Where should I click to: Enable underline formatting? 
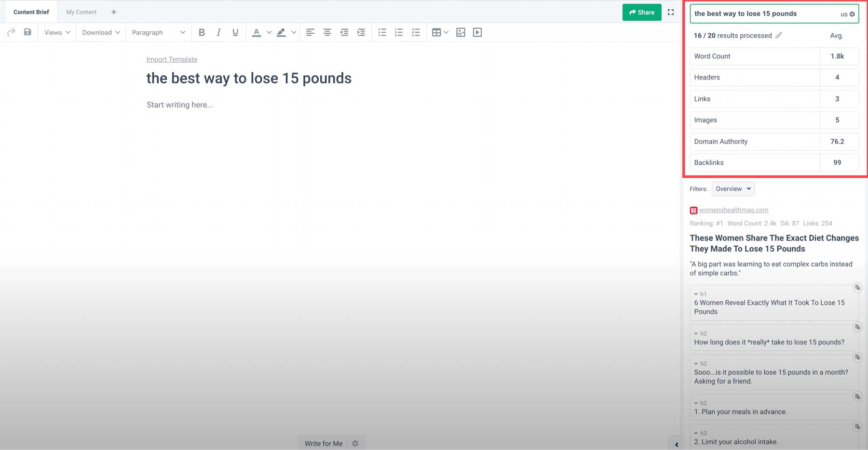coord(235,32)
